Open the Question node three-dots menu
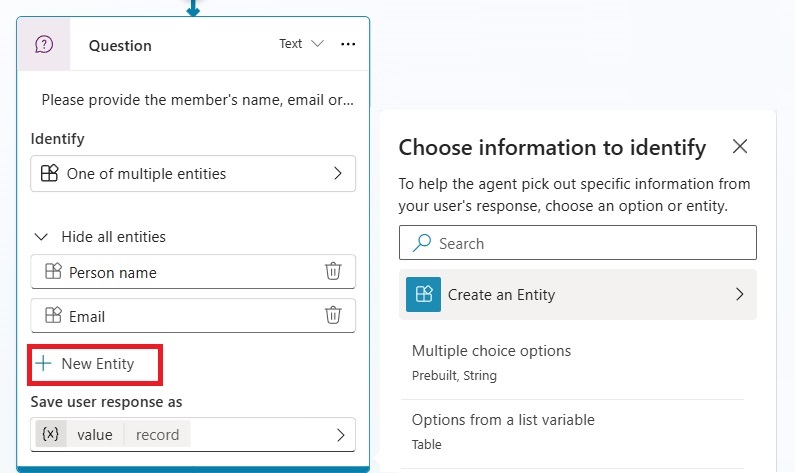This screenshot has height=473, width=796. [348, 44]
